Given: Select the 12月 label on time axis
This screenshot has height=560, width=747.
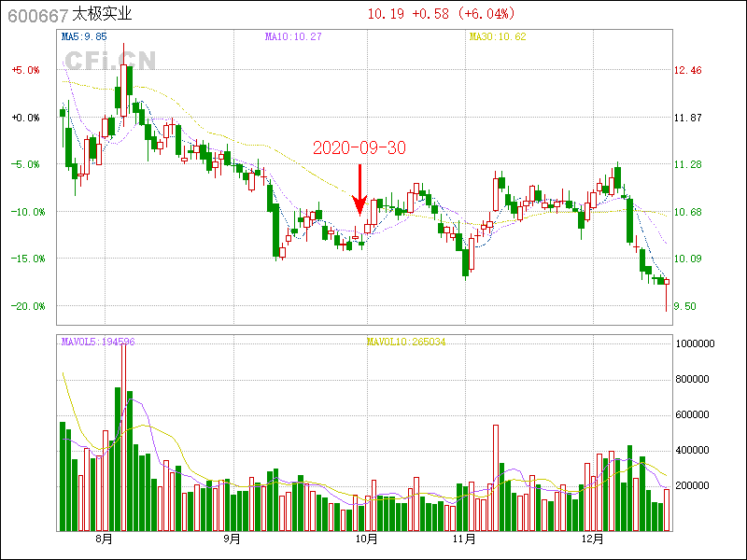Looking at the screenshot, I should [592, 539].
